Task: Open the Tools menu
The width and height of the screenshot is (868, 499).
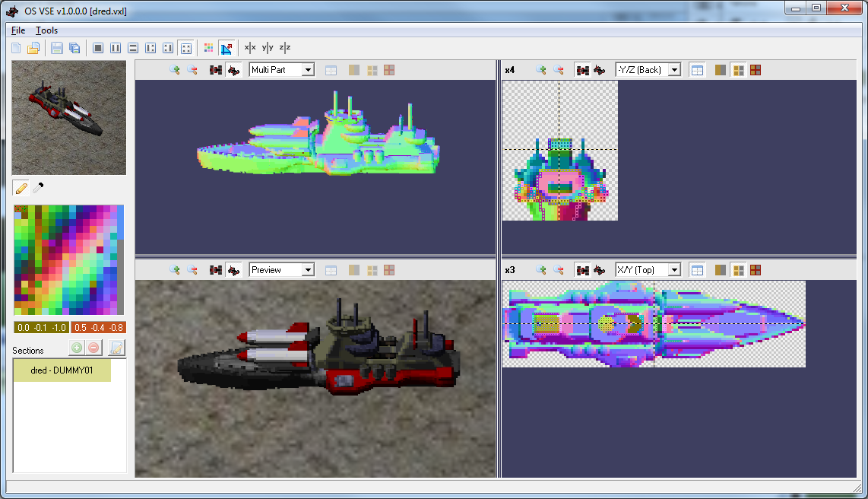Action: [46, 30]
